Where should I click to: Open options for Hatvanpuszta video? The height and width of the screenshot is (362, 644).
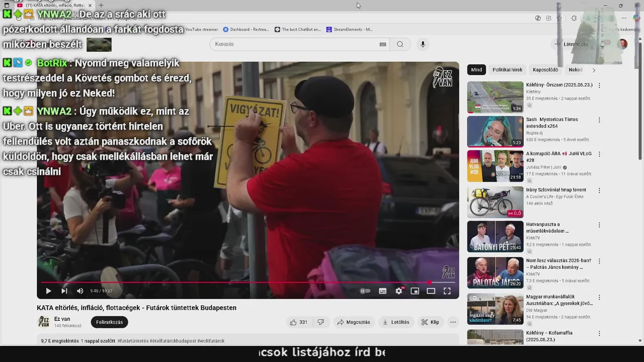coord(599,225)
